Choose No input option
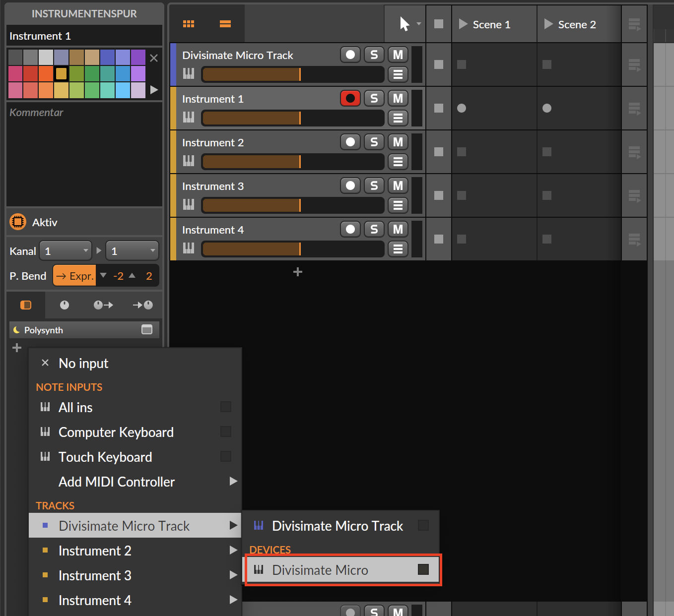The width and height of the screenshot is (674, 616). tap(83, 364)
